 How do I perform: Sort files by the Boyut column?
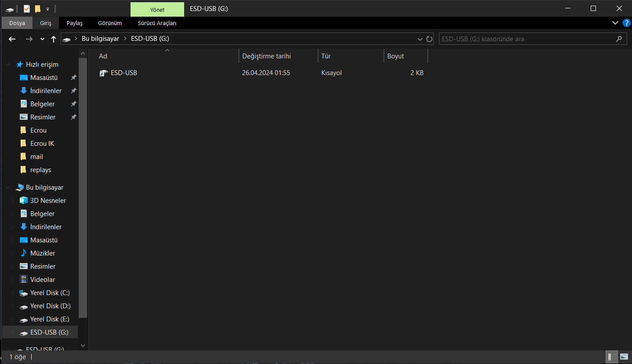(396, 56)
